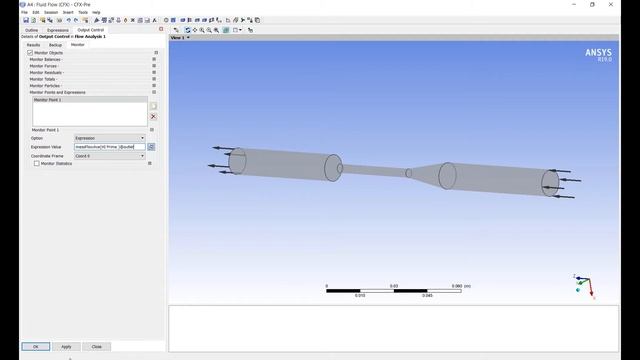Click the Close button in the details panel
The image size is (640, 360).
click(x=97, y=347)
